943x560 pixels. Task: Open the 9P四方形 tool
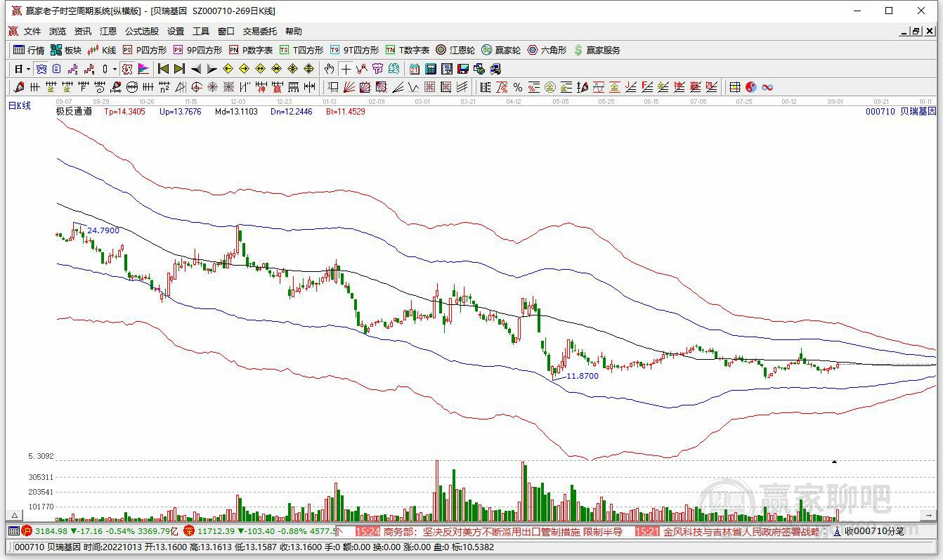pos(197,50)
